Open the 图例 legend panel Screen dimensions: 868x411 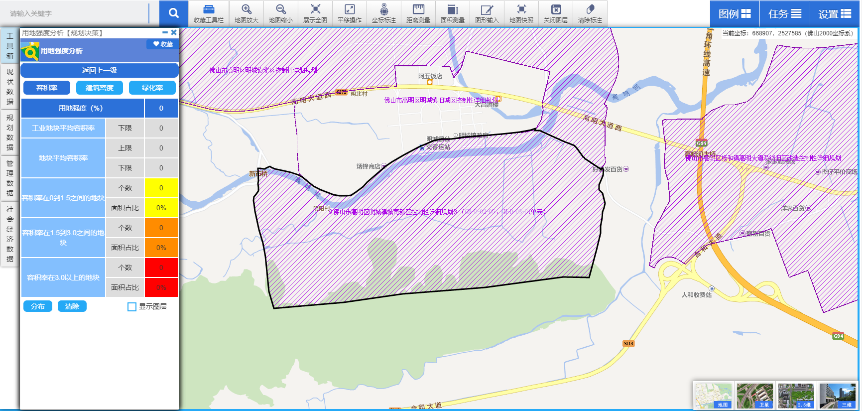pyautogui.click(x=735, y=14)
